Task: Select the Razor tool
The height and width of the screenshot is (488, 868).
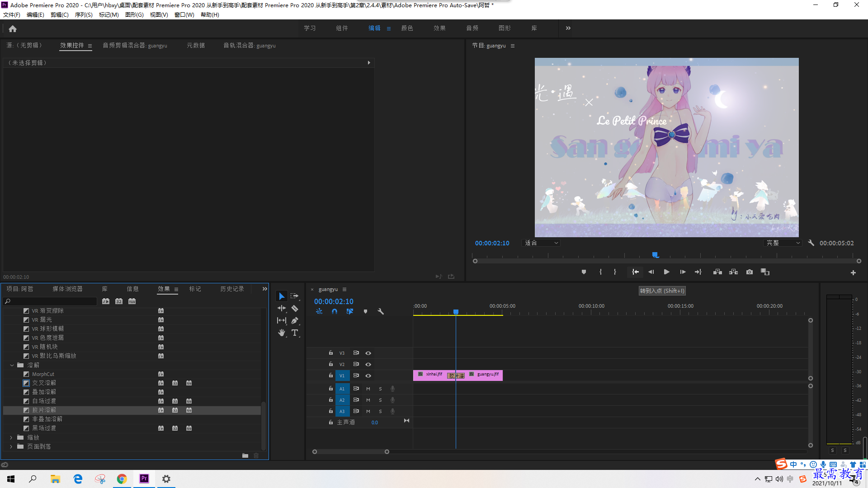Action: [x=295, y=308]
